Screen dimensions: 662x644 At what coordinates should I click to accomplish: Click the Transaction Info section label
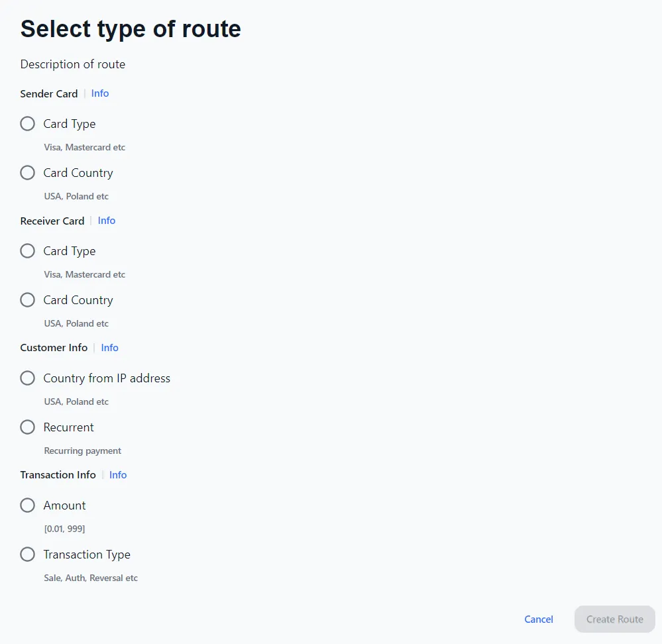click(x=58, y=475)
